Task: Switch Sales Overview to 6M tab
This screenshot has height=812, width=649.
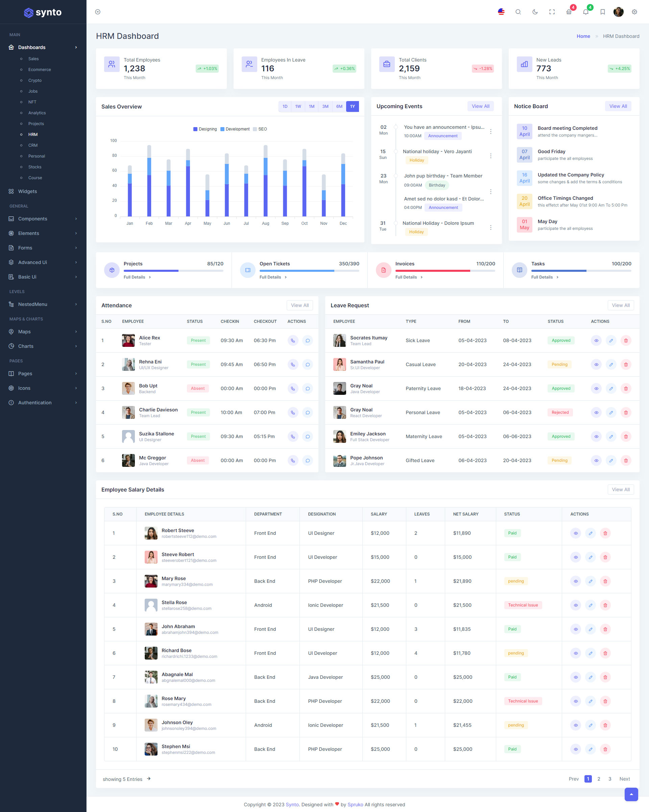Action: pos(339,106)
